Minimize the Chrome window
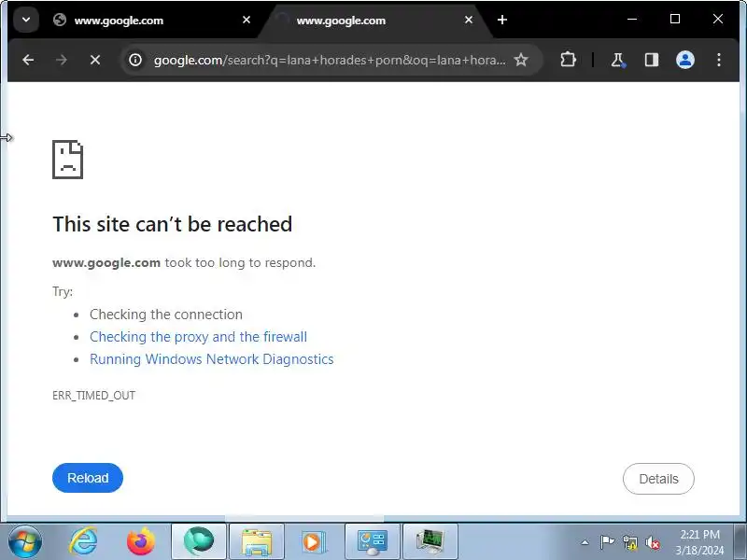The height and width of the screenshot is (560, 747). (x=632, y=19)
